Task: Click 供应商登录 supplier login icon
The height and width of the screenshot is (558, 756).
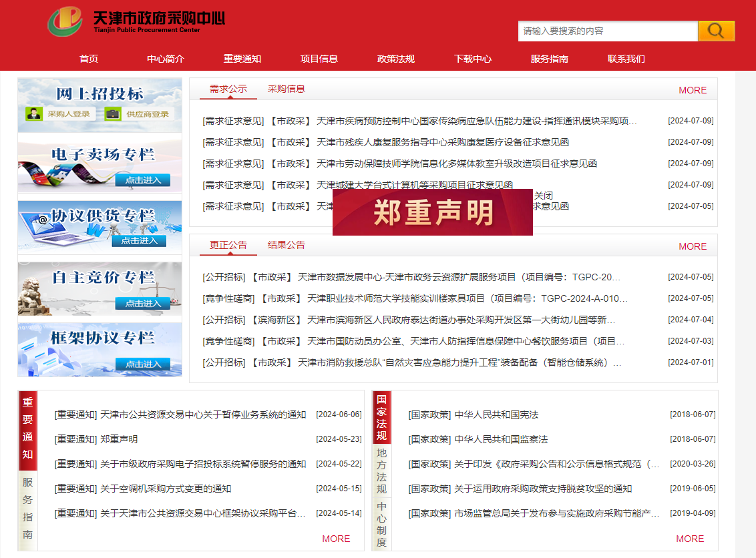Action: (x=139, y=113)
